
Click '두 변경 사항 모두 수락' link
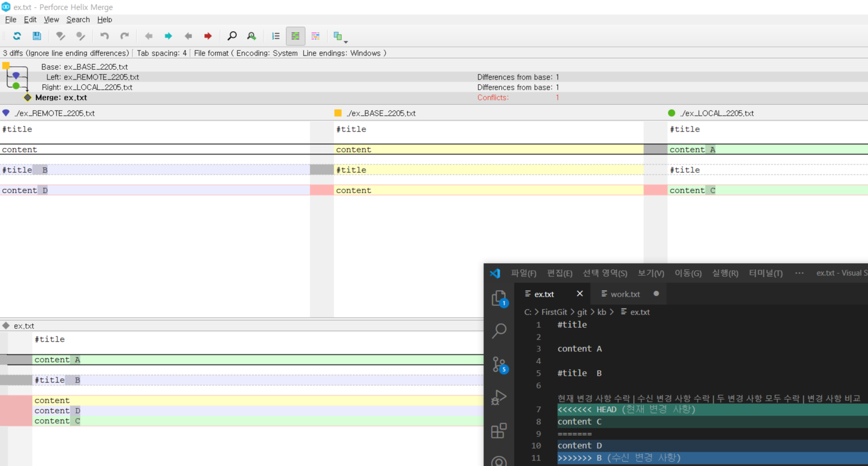tap(759, 398)
